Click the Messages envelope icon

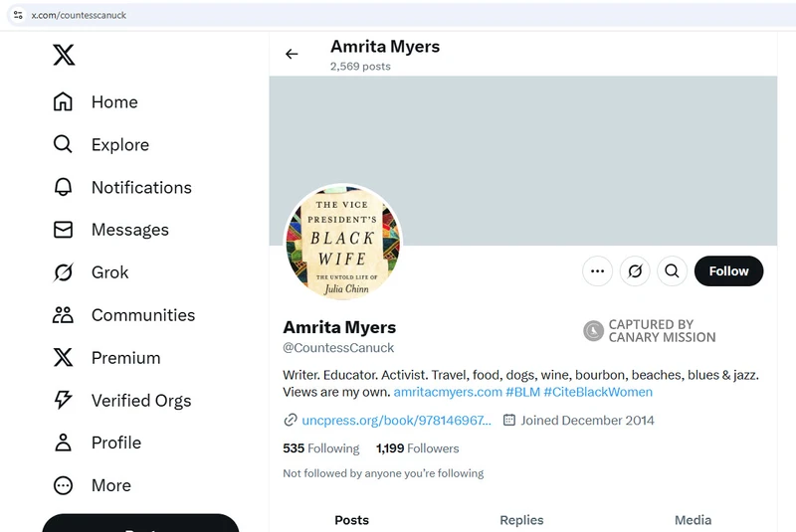pos(63,230)
